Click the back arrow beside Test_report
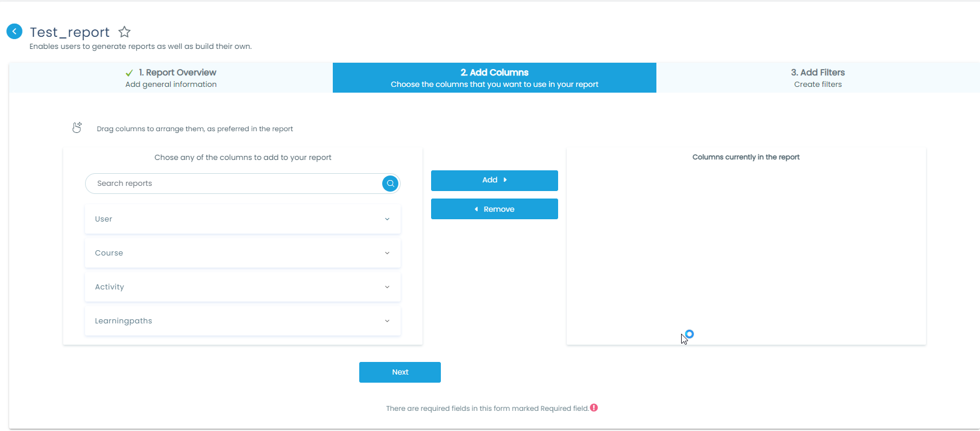 (x=14, y=32)
